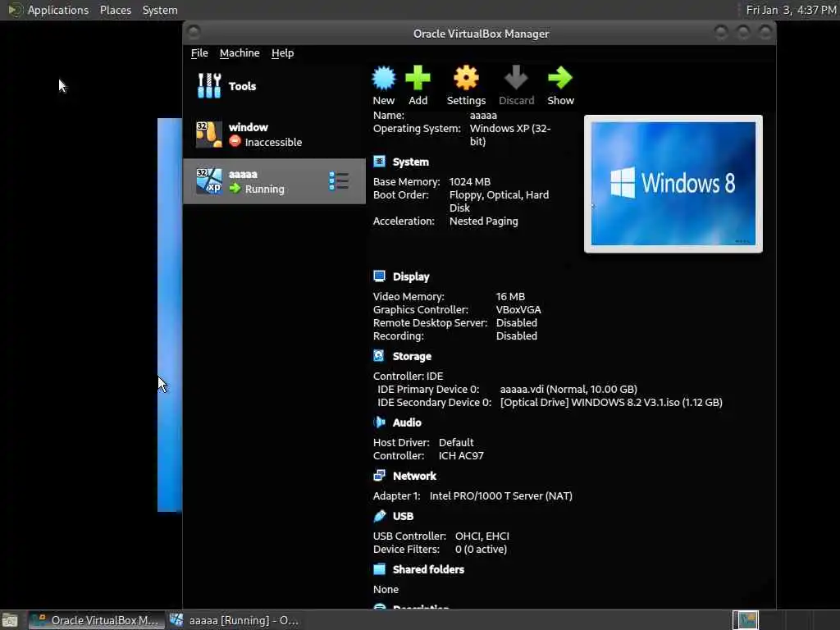Click the clock showing Fri Jan 3
The image size is (840, 630).
click(792, 10)
